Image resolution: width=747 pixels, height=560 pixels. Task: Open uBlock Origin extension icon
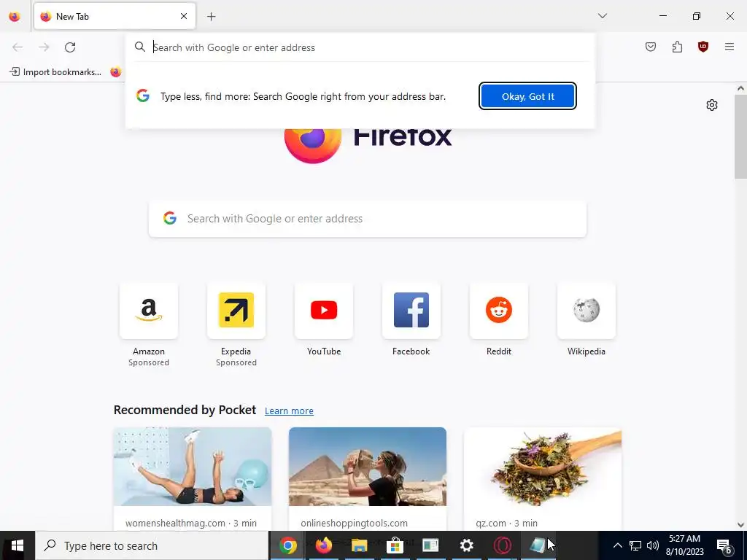click(703, 47)
